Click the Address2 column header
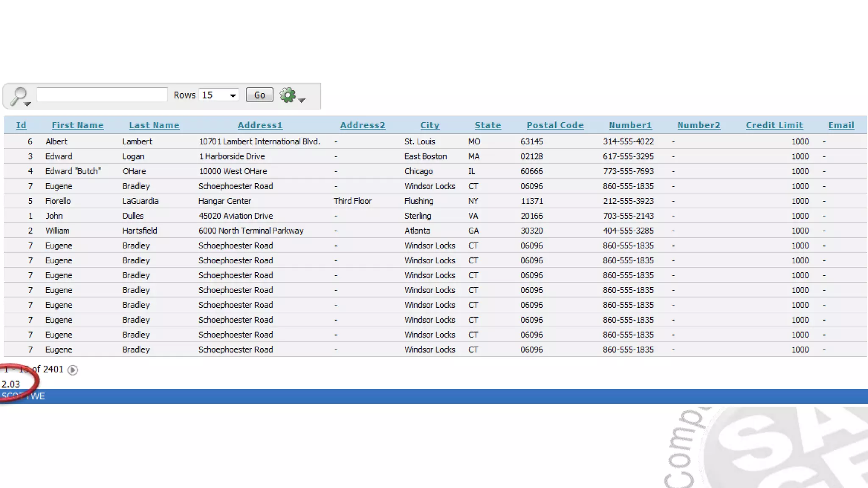The height and width of the screenshot is (488, 868). (x=362, y=125)
